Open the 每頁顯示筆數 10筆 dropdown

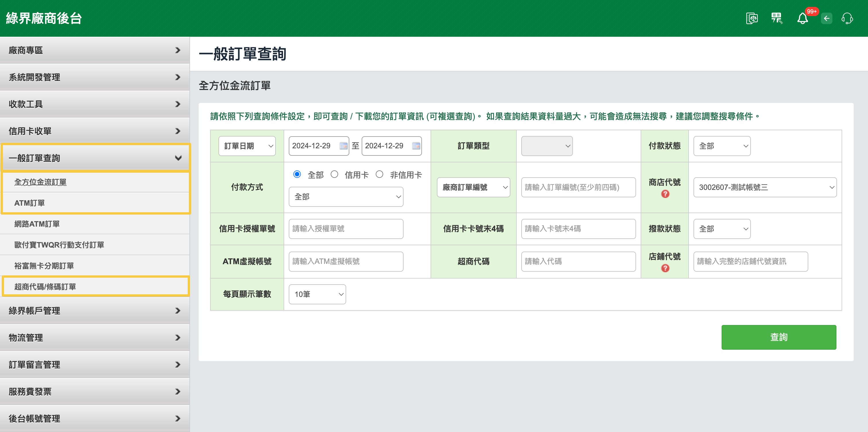317,294
